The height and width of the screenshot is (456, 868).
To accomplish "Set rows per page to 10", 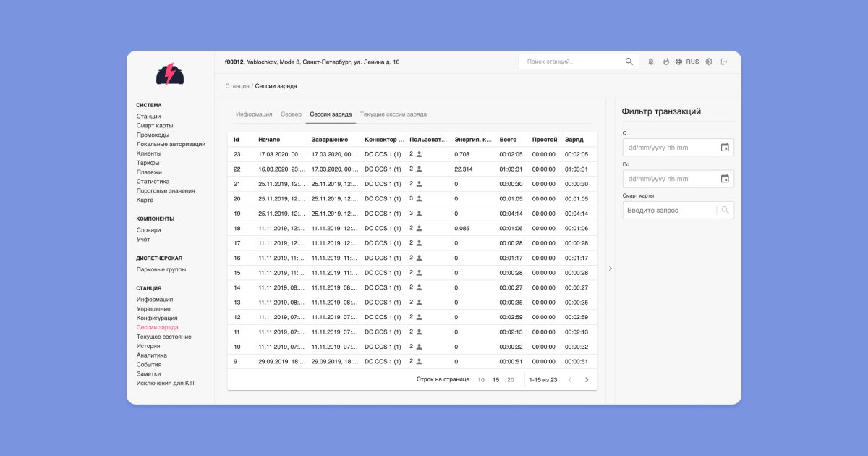I will [x=481, y=380].
